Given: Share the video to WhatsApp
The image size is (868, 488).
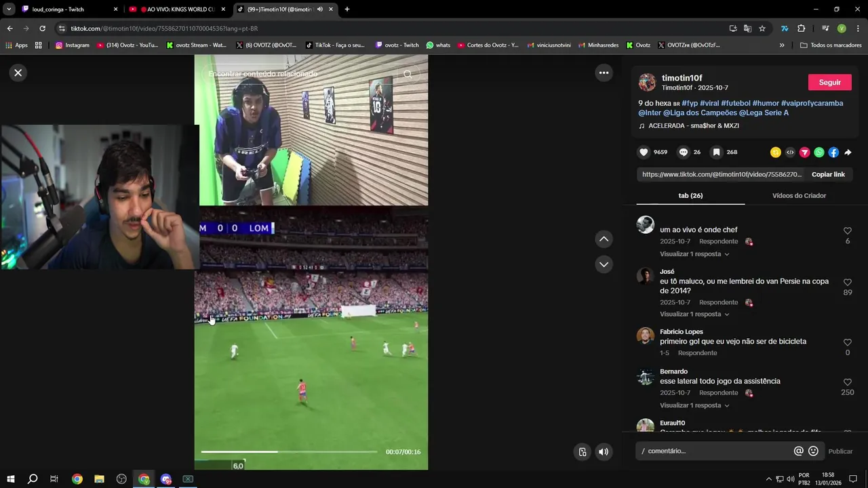Looking at the screenshot, I should click(x=819, y=152).
